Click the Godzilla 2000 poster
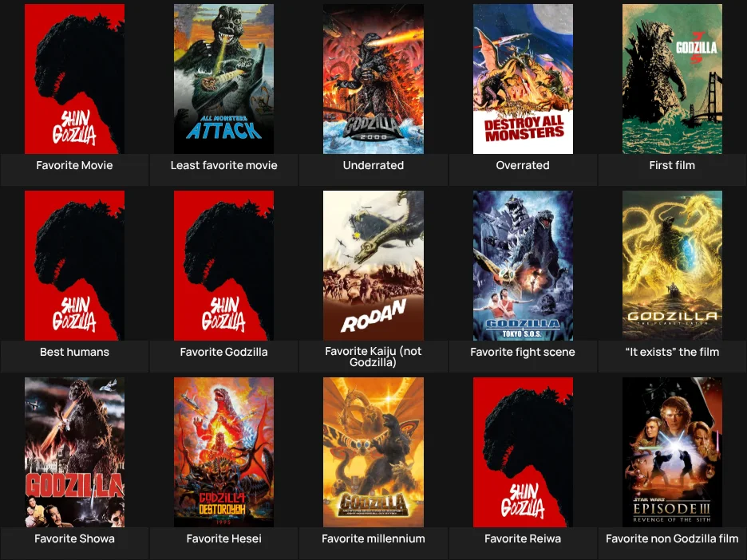 [x=373, y=79]
